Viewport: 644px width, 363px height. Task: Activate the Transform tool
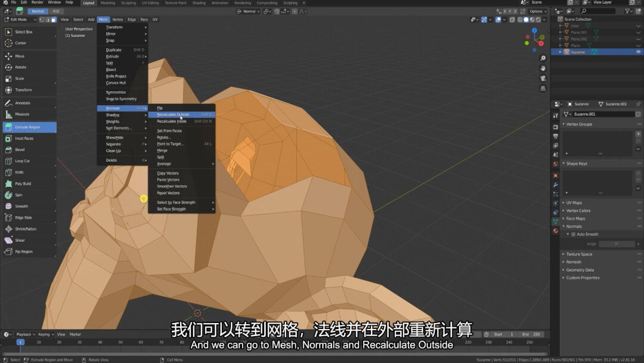tap(29, 90)
